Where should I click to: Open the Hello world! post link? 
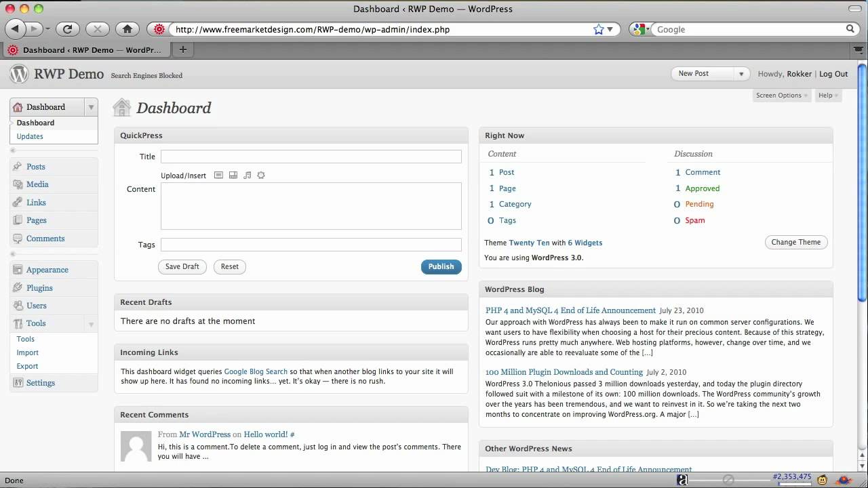(x=266, y=434)
